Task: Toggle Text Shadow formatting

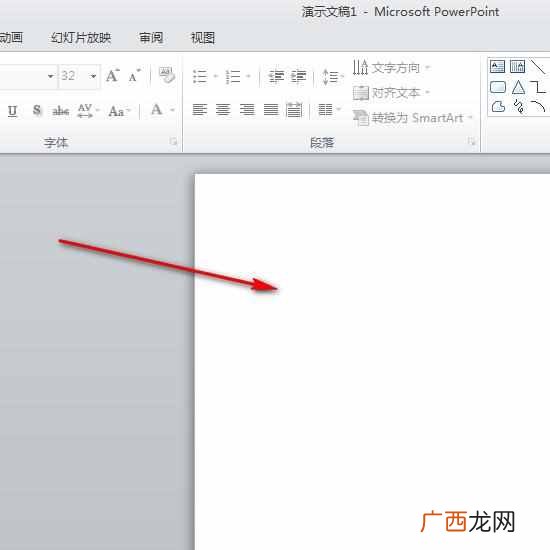Action: 36,110
